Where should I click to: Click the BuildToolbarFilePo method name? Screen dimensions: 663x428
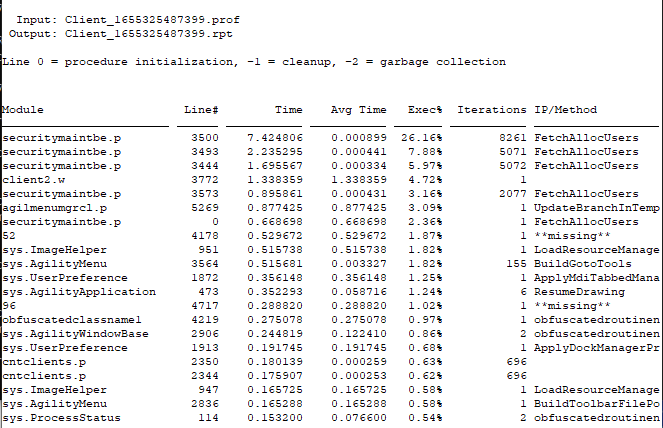[597, 404]
